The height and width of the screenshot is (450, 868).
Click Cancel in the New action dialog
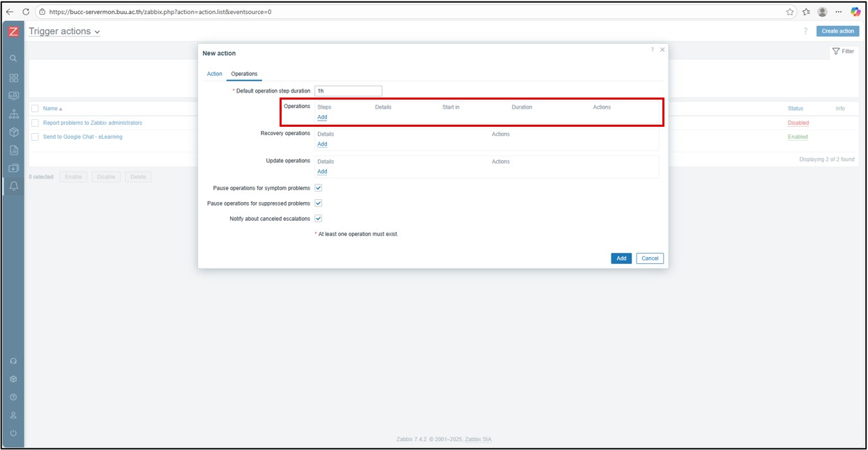650,258
